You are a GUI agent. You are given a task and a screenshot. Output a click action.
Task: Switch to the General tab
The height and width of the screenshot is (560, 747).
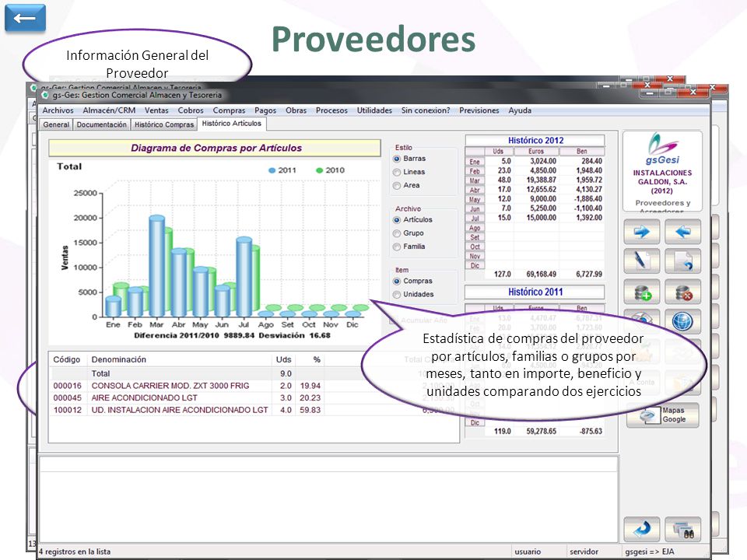(x=56, y=124)
